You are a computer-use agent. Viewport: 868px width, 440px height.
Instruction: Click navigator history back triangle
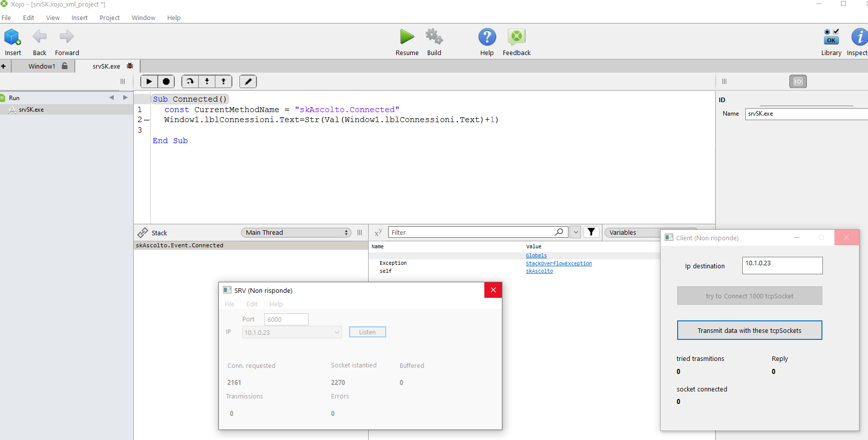pyautogui.click(x=112, y=98)
